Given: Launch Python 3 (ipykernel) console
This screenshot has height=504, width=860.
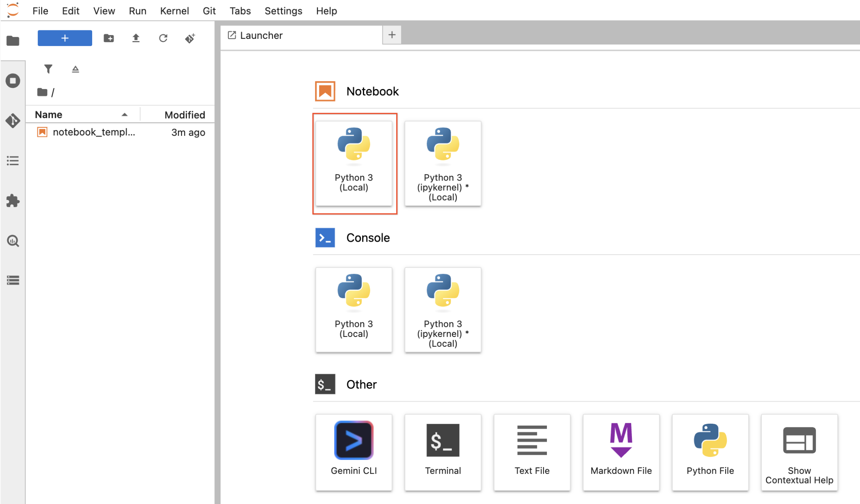Looking at the screenshot, I should 443,310.
